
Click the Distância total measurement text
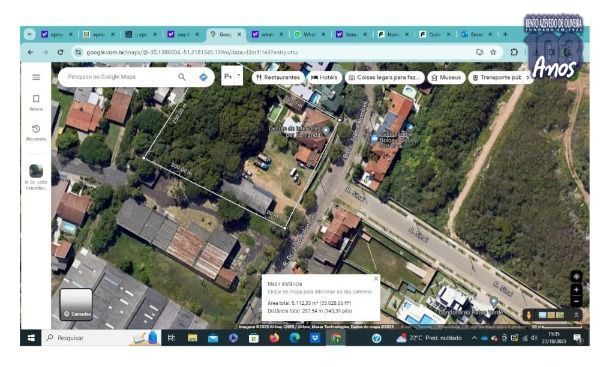pos(309,311)
